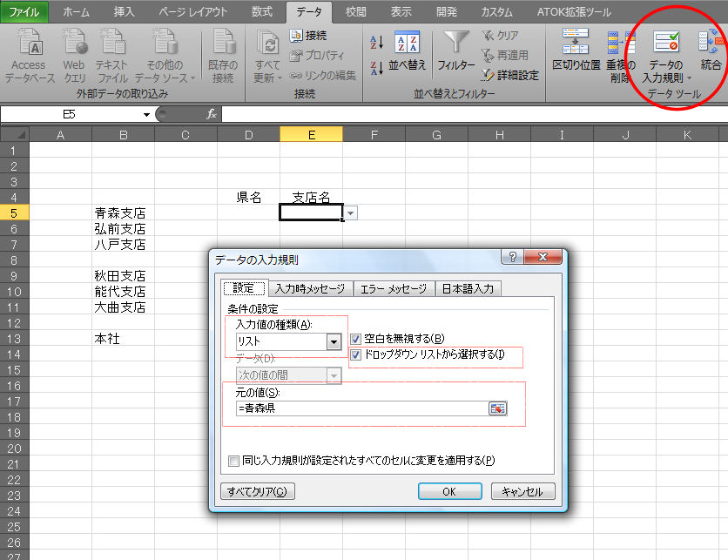Click the dialog help question mark button
Screen dimensions: 728x560
[513, 257]
